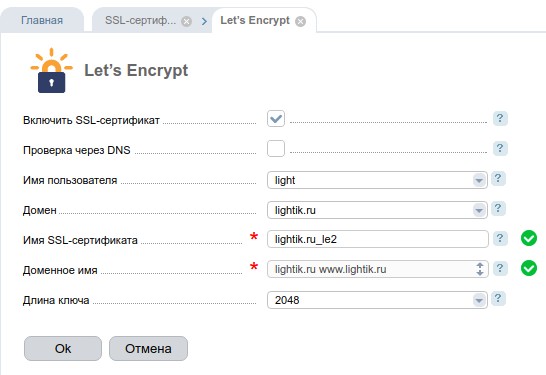
Task: Click the Отмена button
Action: pos(148,349)
